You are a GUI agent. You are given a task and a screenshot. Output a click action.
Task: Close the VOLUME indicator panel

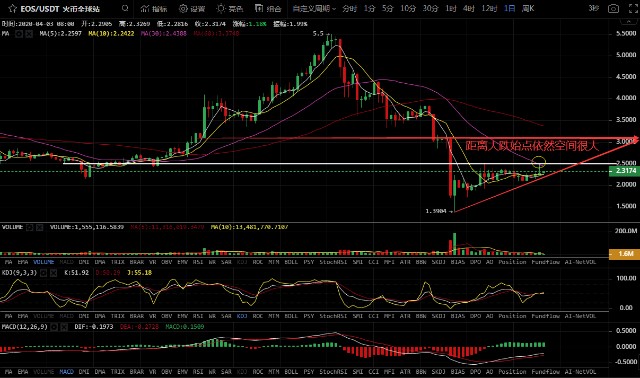tap(40, 227)
